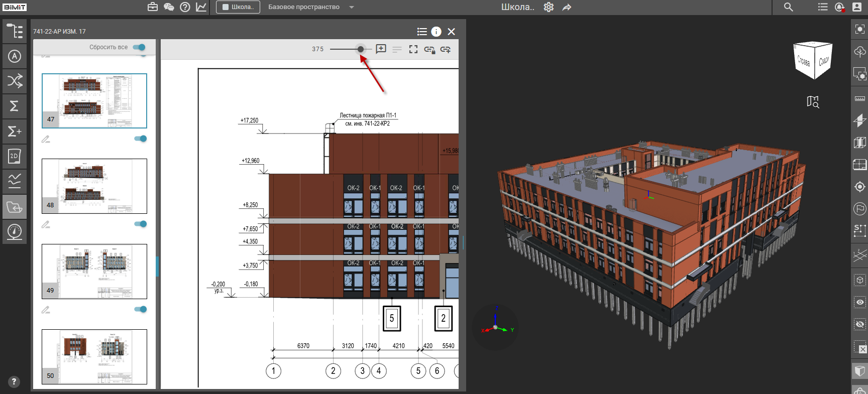Screen dimensions: 868x394
Task: Select the 'Школа..' model tab button
Action: click(x=238, y=7)
